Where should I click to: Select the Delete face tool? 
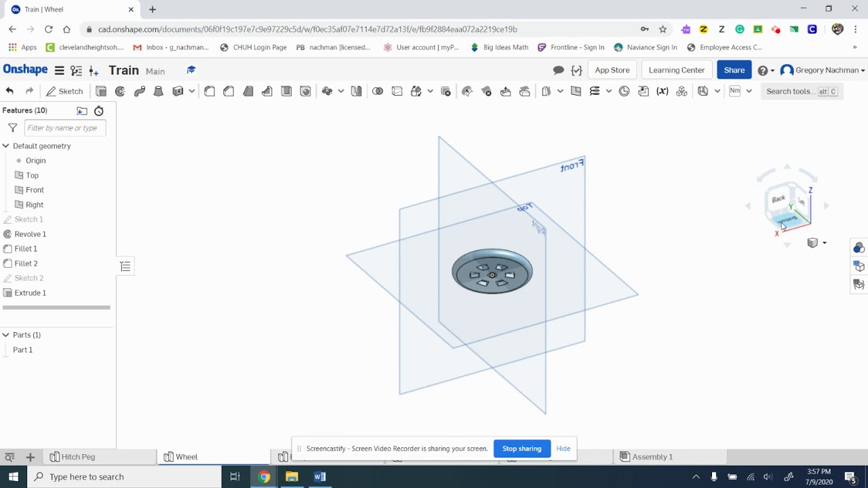pos(486,91)
